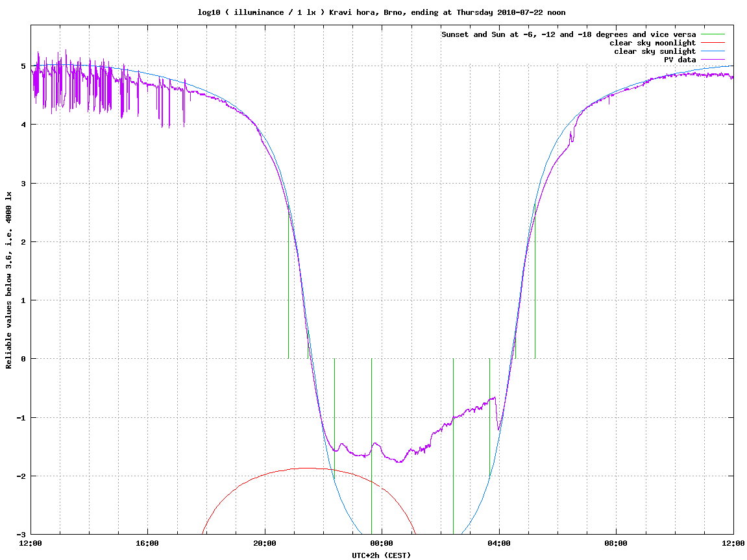Click the y-axis tick label '3'
The width and height of the screenshot is (747, 560).
(x=23, y=184)
